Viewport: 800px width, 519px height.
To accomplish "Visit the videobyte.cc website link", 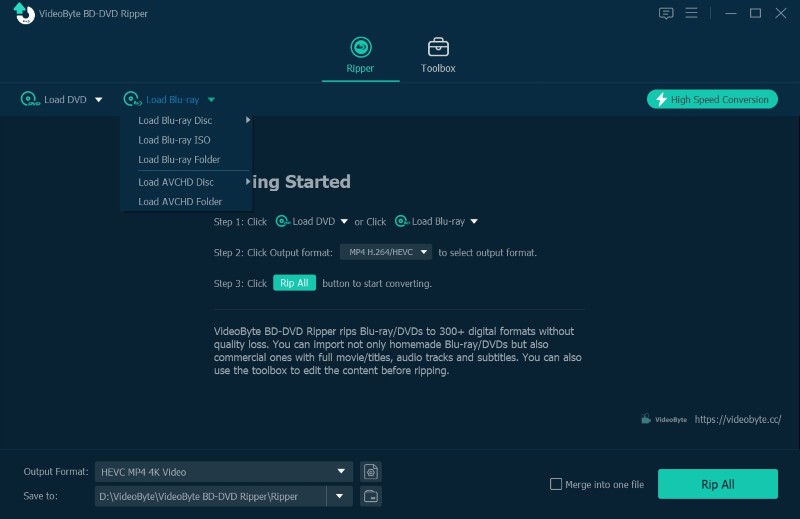I will (x=737, y=420).
